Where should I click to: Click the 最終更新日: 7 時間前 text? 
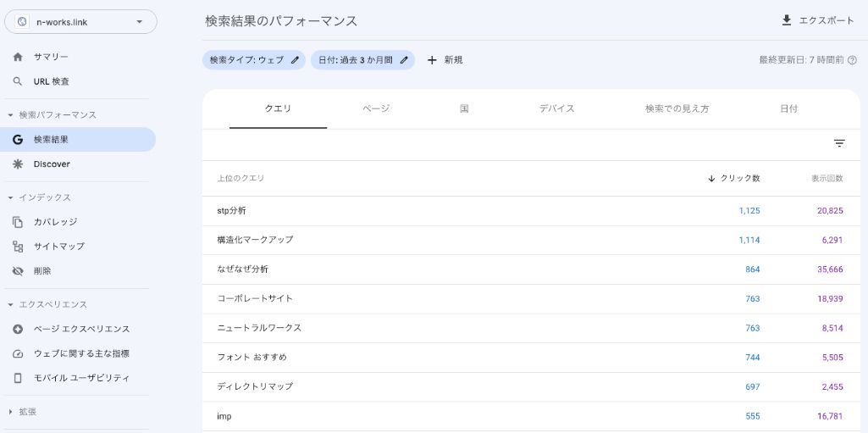point(802,60)
